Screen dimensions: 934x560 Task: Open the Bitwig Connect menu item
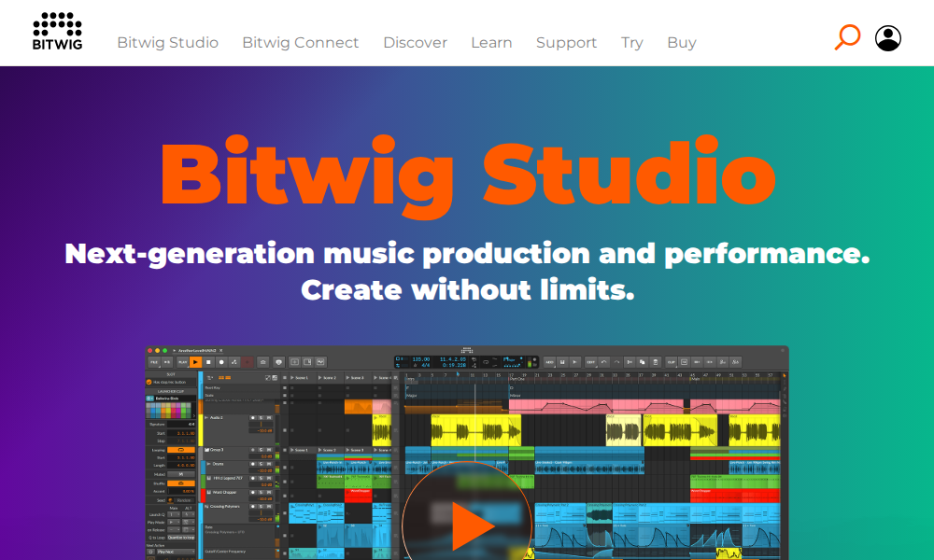coord(300,42)
